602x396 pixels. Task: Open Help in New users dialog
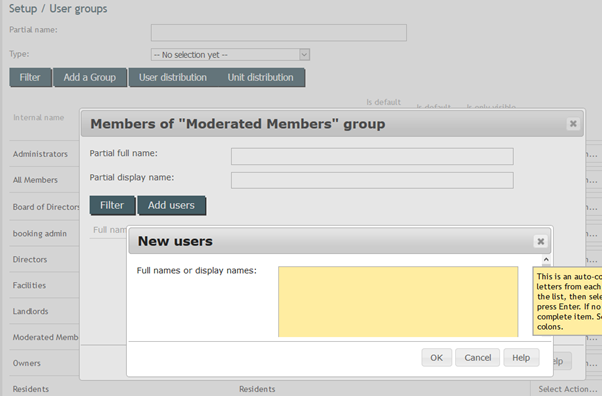coord(521,358)
